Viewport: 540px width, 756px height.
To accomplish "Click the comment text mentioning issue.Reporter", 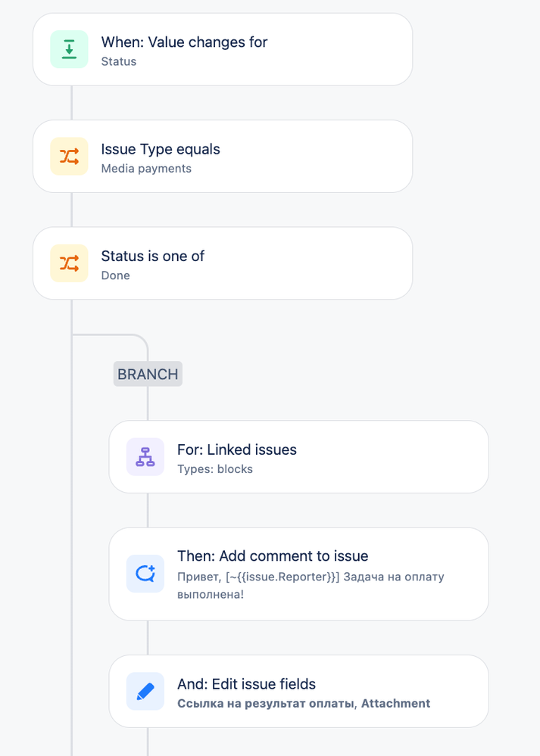I will 311,585.
